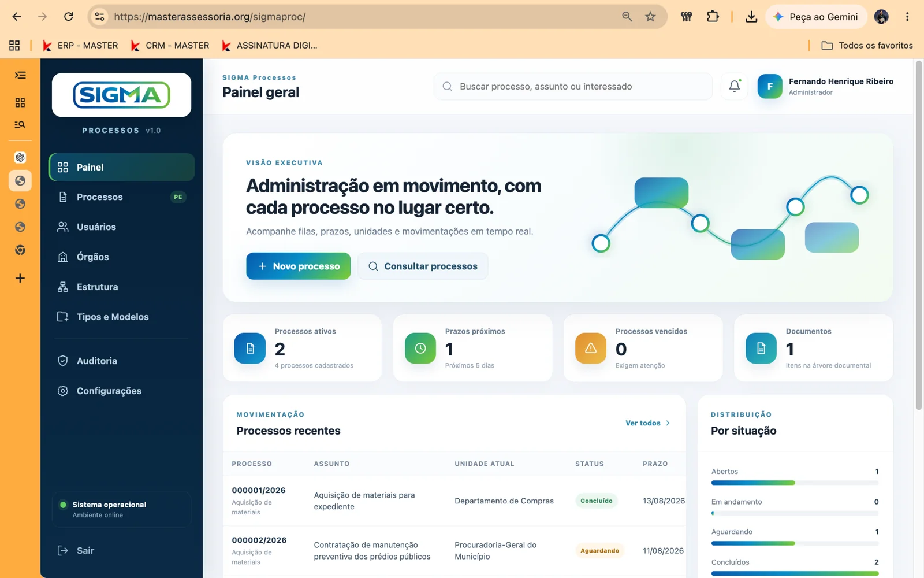
Task: Click the Documentos card document icon
Action: click(761, 348)
